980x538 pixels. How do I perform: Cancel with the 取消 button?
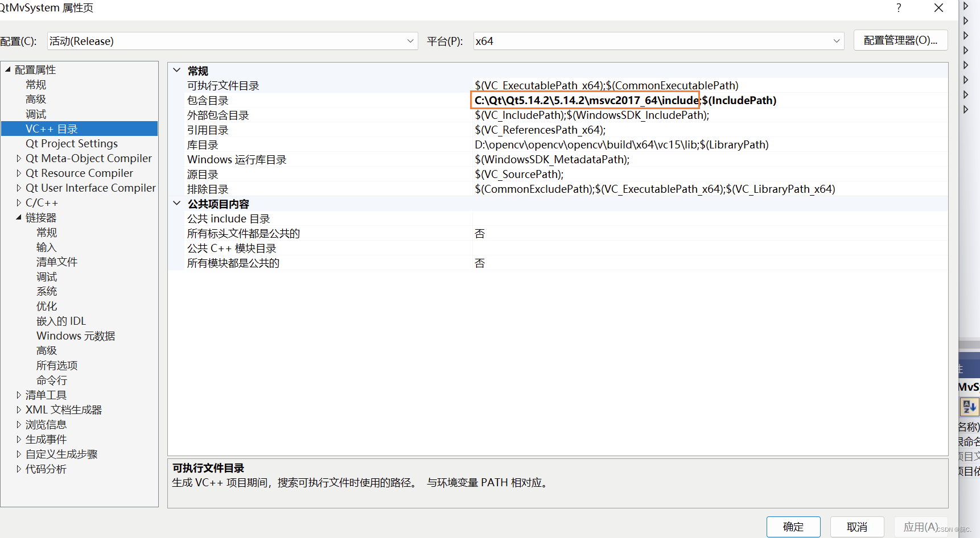point(857,527)
